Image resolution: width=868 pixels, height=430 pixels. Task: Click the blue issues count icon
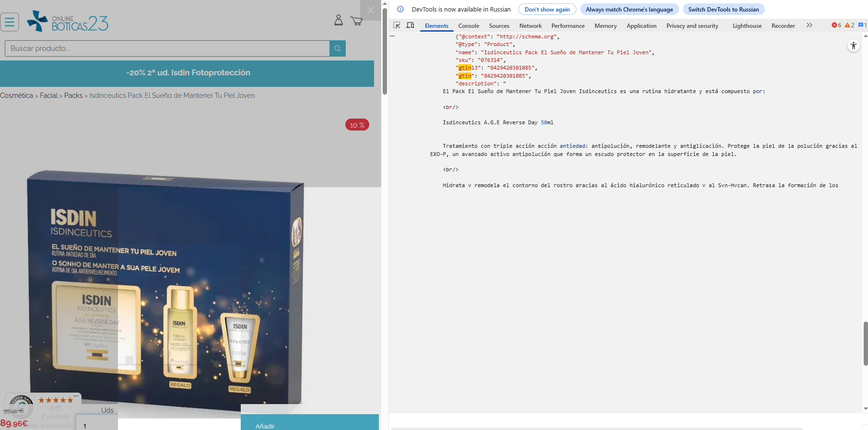tap(862, 25)
